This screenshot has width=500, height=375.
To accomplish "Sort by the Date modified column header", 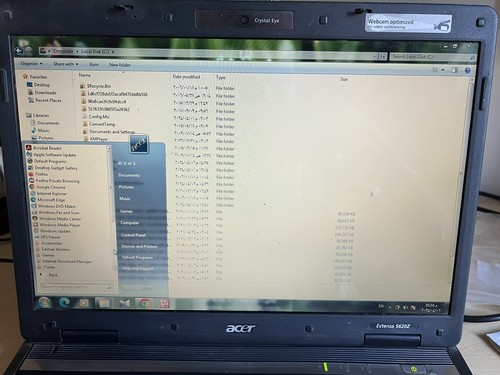I will [x=186, y=77].
